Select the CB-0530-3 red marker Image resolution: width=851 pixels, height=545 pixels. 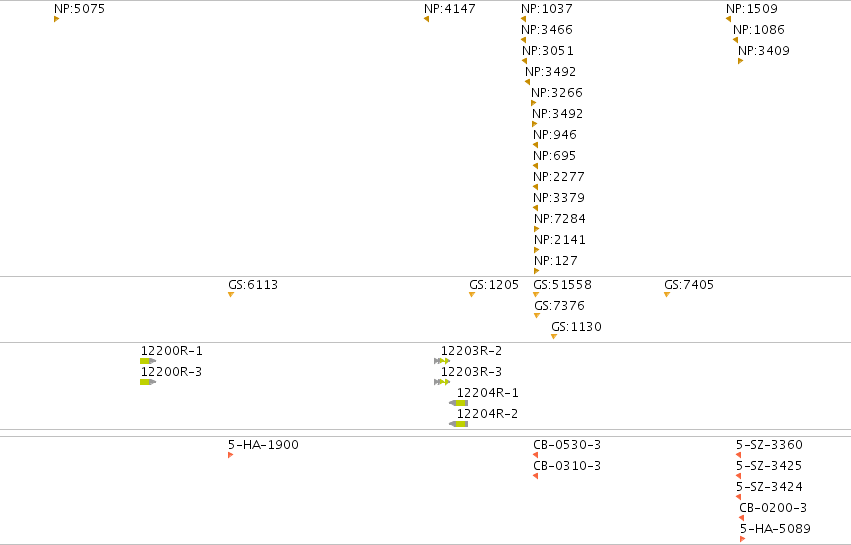coord(536,455)
